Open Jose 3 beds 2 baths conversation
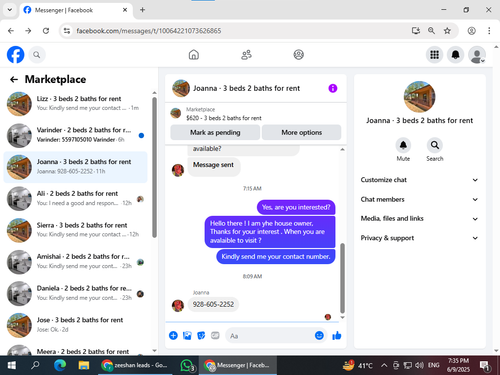The width and height of the screenshot is (500, 375). (x=76, y=325)
